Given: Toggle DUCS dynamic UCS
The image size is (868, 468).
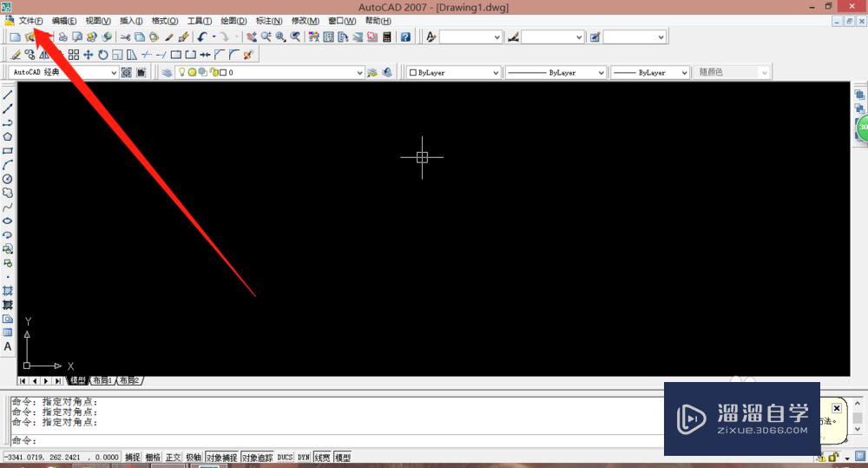Looking at the screenshot, I should [x=285, y=458].
